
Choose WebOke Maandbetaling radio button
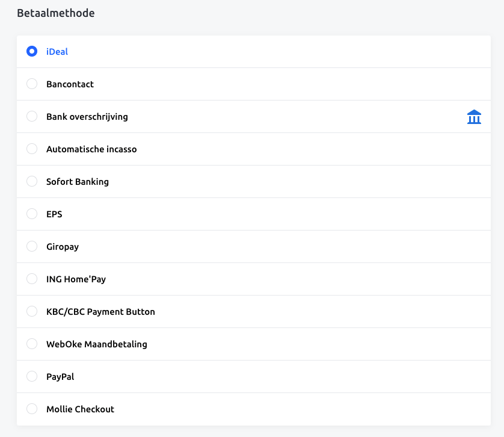tap(32, 344)
